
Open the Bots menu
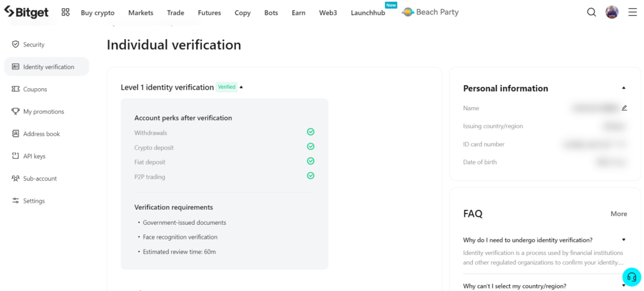[271, 13]
